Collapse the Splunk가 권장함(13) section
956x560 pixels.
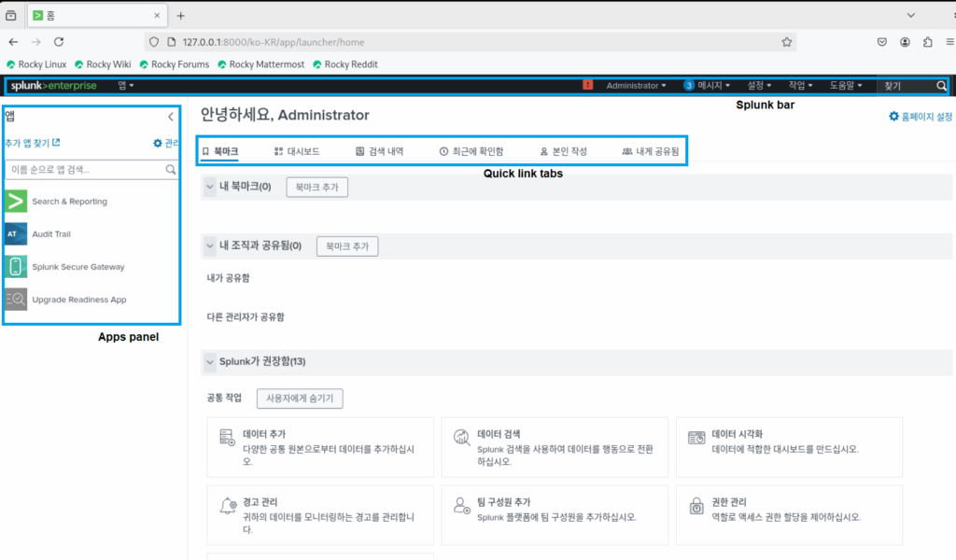[210, 361]
